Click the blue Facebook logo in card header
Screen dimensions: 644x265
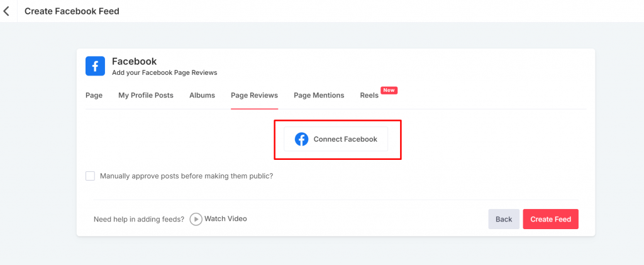pos(95,66)
